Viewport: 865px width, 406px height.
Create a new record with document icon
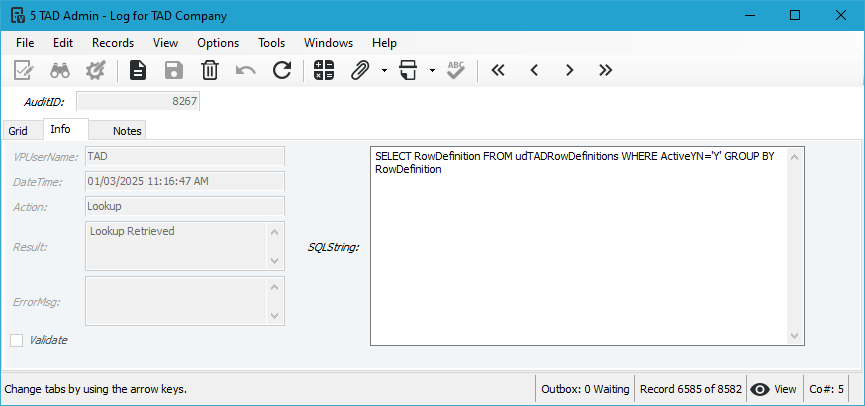[137, 71]
